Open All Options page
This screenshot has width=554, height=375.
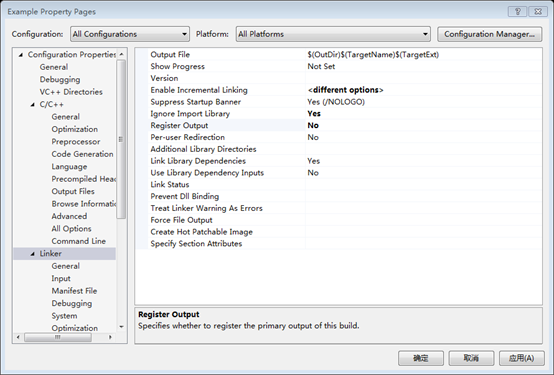tap(71, 229)
